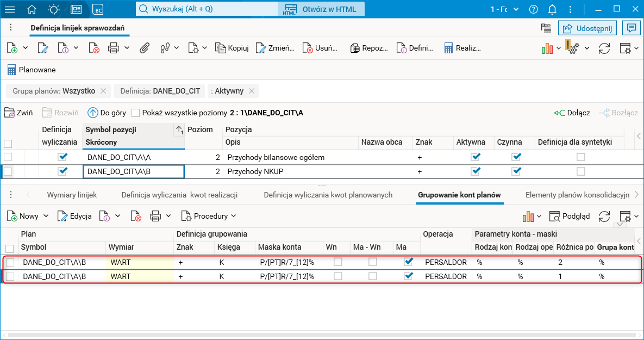Screen dimensions: 644x340
Task: Click the new record icon in top toolbar
Action: click(12, 48)
